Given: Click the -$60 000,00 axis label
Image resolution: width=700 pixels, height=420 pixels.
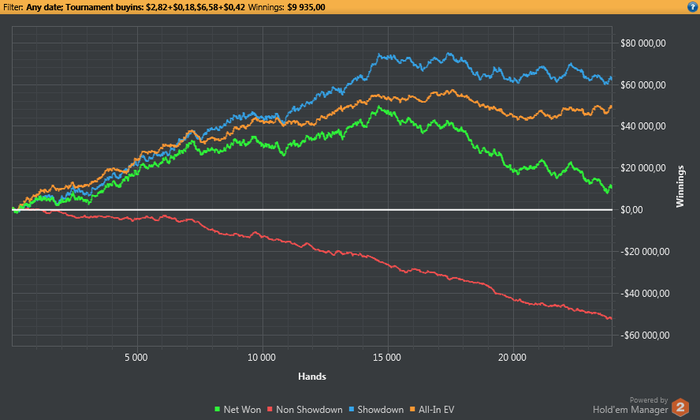Looking at the screenshot, I should tap(645, 335).
